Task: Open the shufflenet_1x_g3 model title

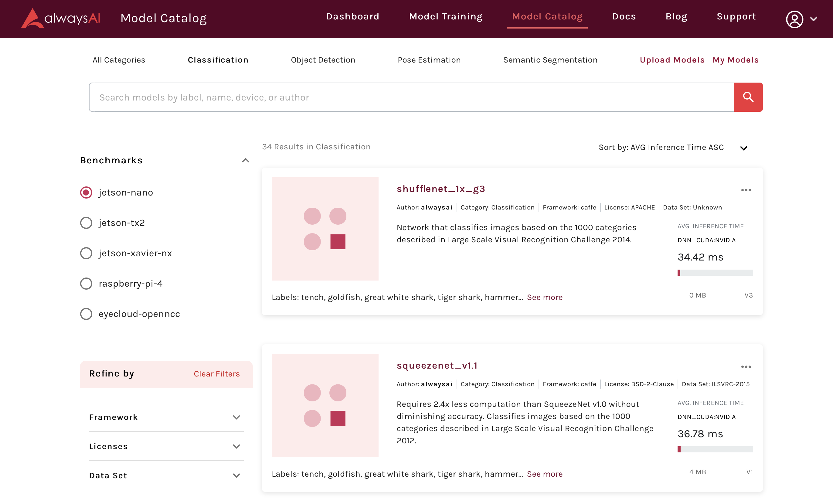Action: pyautogui.click(x=440, y=189)
